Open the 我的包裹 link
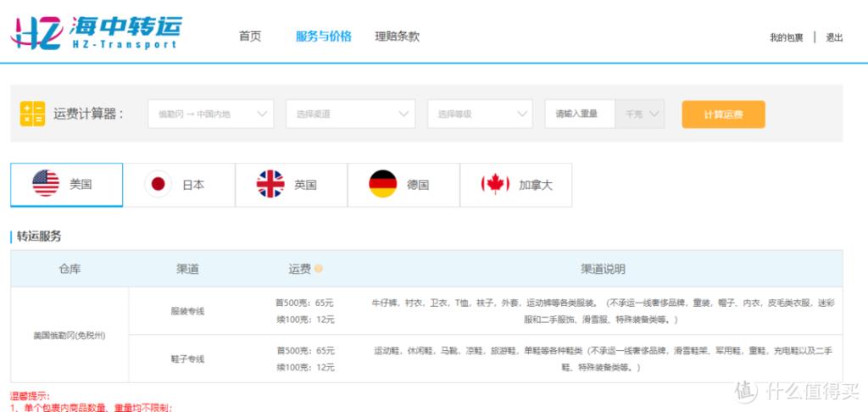The height and width of the screenshot is (412, 868). click(786, 37)
